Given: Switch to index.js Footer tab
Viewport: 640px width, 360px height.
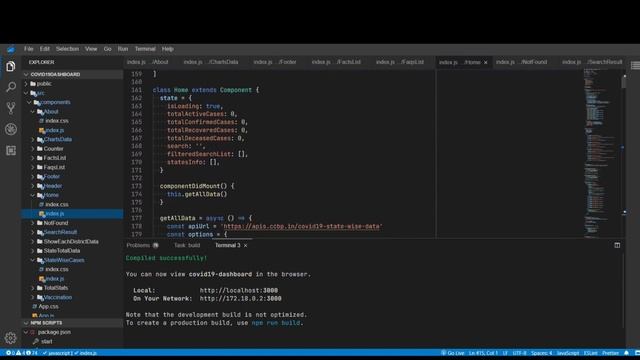Looking at the screenshot, I should 275,62.
